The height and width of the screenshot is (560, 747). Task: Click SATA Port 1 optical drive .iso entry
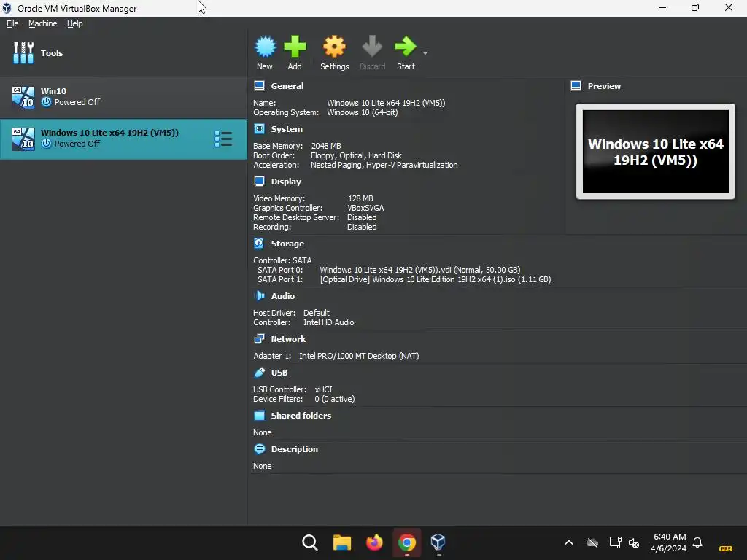coord(436,279)
